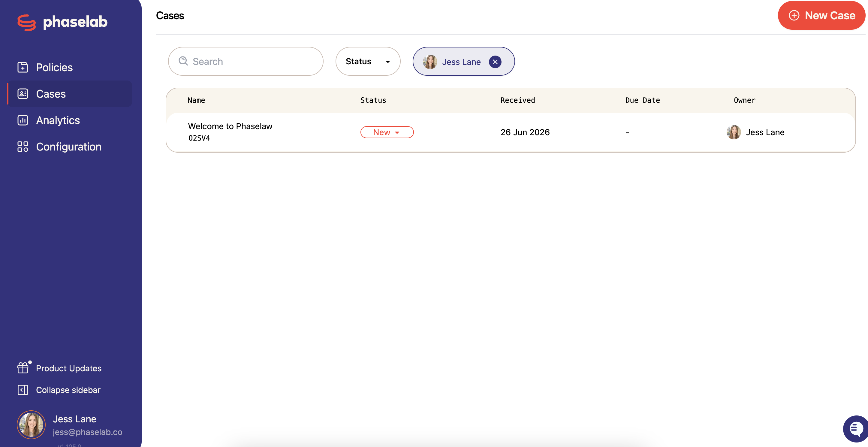This screenshot has height=447, width=868.
Task: Click case ID 02SV4
Action: click(199, 138)
